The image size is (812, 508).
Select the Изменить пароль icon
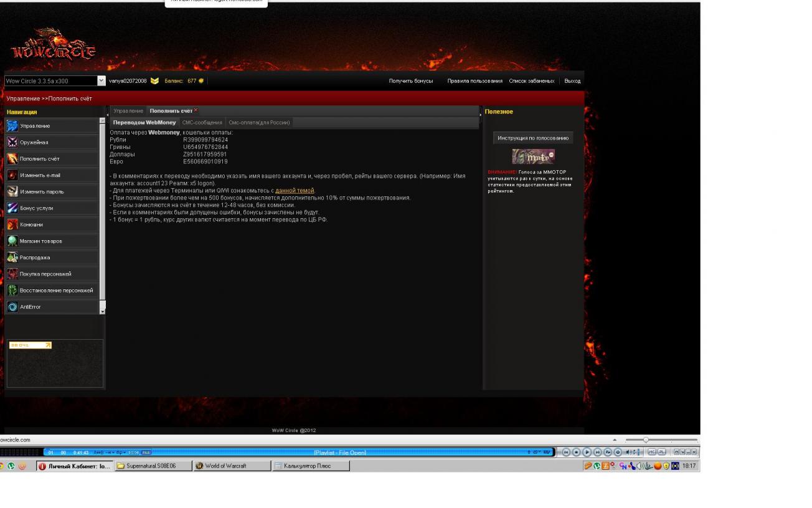click(12, 191)
